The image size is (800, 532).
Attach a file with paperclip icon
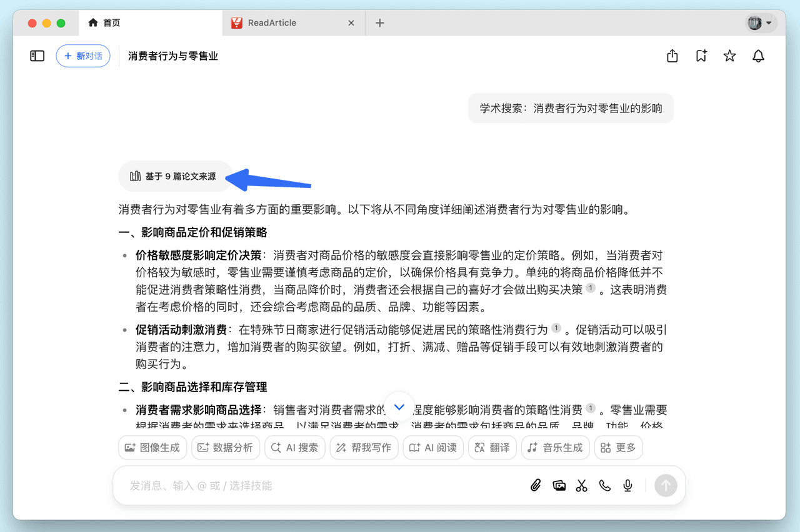[x=536, y=486]
